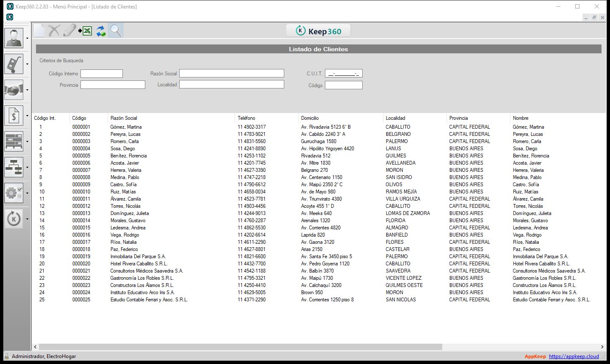
Task: Click the New blank document toolbar icon
Action: [39, 30]
